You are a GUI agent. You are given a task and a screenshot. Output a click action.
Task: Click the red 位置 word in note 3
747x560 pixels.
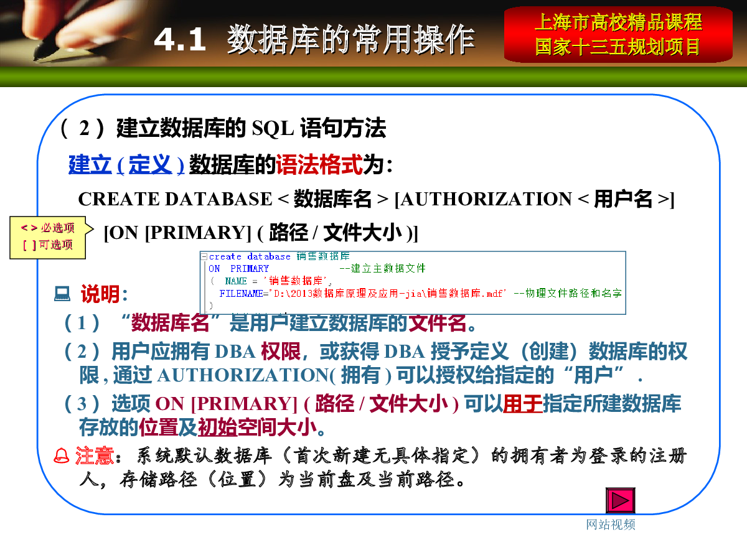click(x=158, y=427)
